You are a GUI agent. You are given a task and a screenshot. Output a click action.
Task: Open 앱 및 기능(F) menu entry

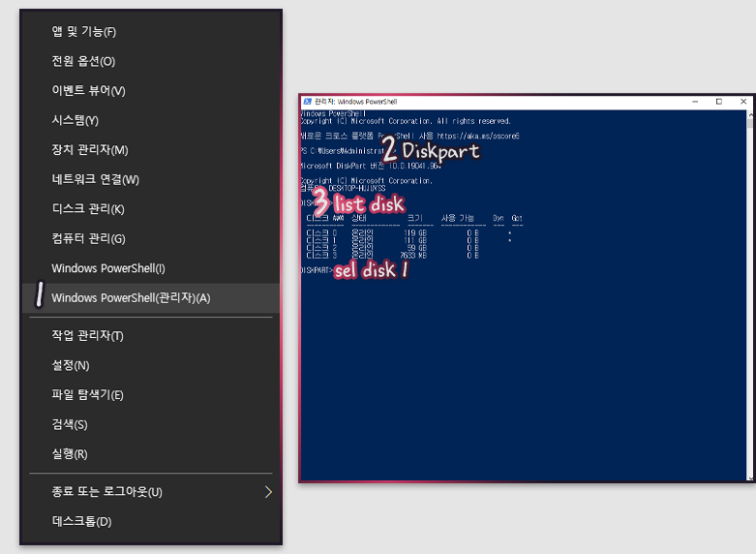tap(151, 32)
